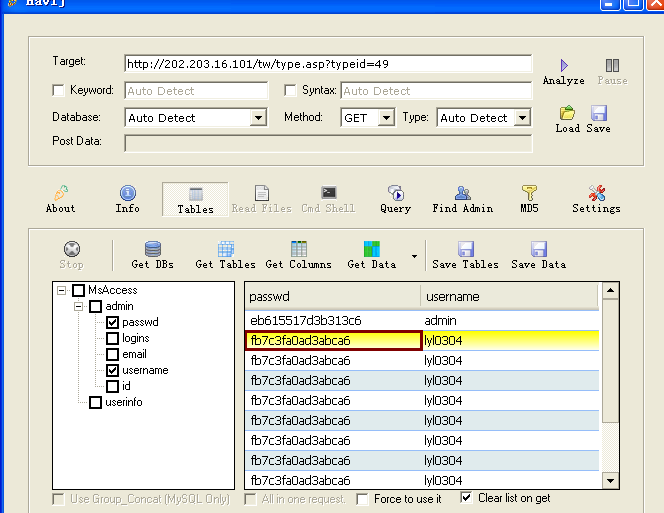Click the Load folder icon

click(x=567, y=113)
